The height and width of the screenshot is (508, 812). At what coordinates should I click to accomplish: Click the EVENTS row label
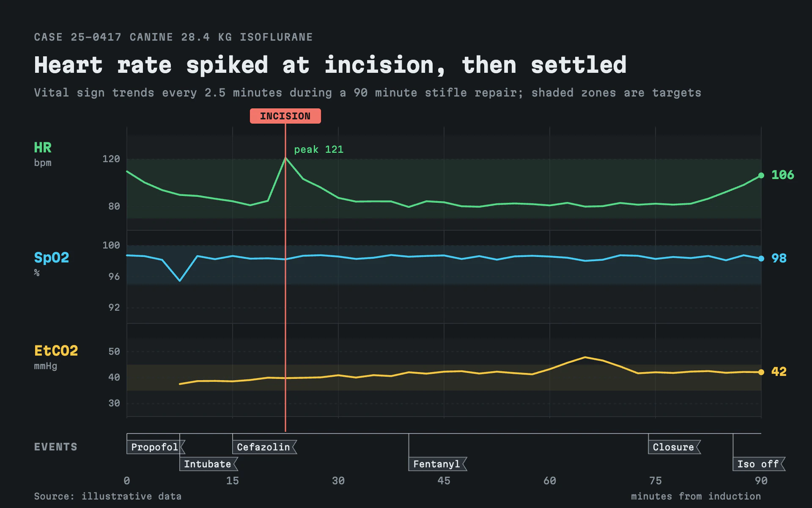(56, 447)
